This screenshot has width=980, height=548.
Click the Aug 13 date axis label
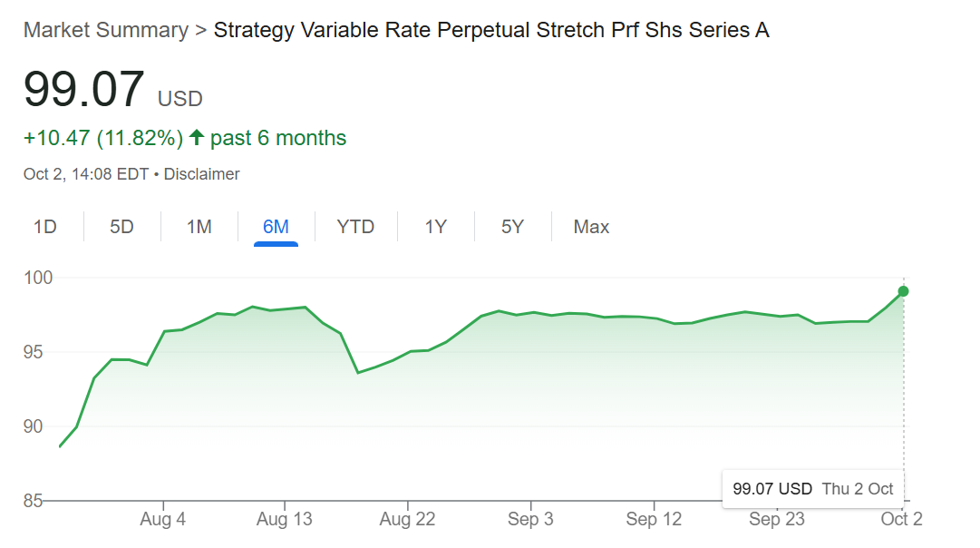(285, 520)
